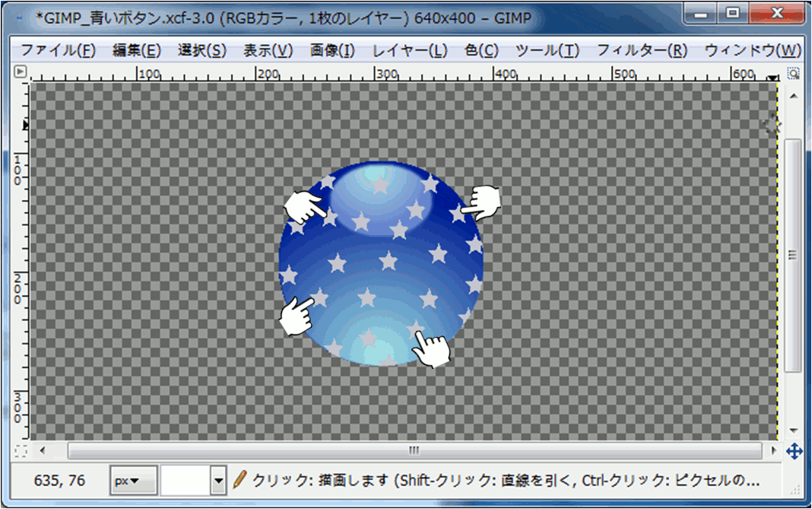This screenshot has height=509, width=812.
Task: Open the px unit dropdown
Action: tap(134, 481)
